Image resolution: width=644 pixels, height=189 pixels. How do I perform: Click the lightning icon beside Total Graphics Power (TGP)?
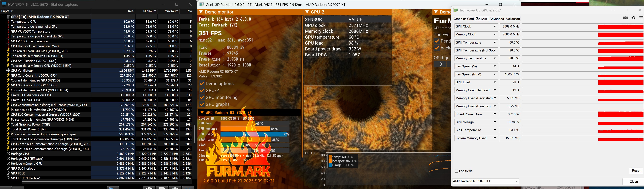[8, 124]
